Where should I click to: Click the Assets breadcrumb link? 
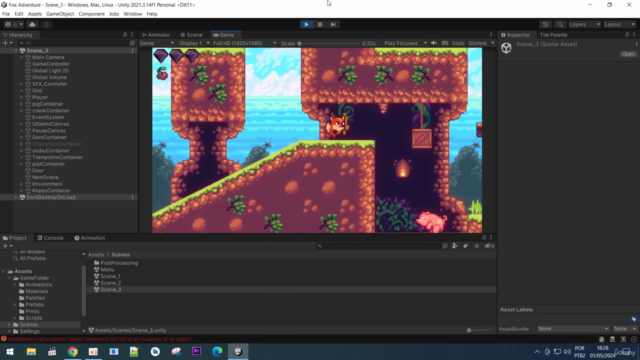[96, 254]
